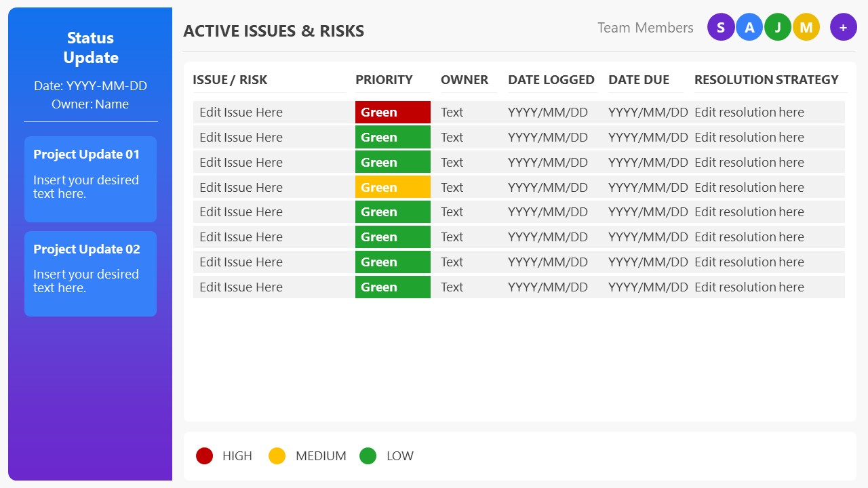Screen dimensions: 868x488
Task: Click the DATE DUE column header
Action: tap(638, 79)
